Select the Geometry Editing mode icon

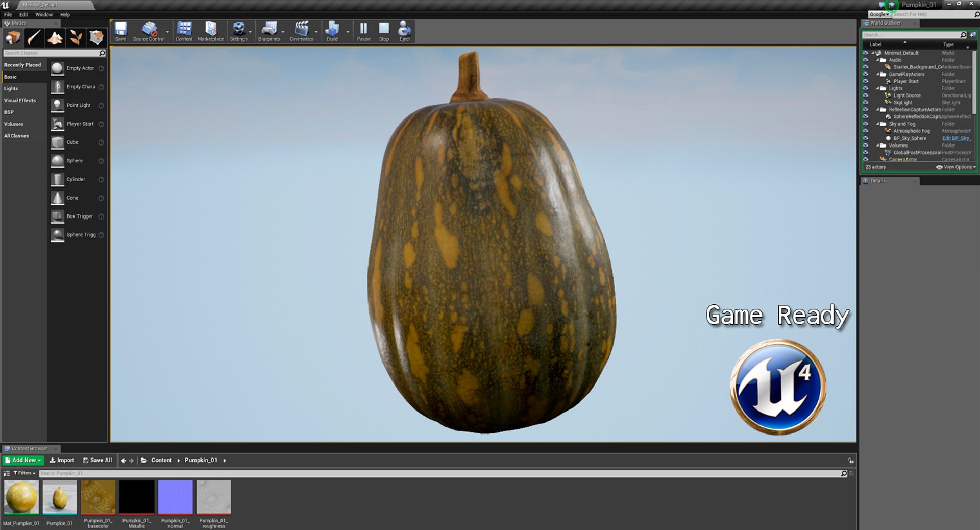(96, 37)
